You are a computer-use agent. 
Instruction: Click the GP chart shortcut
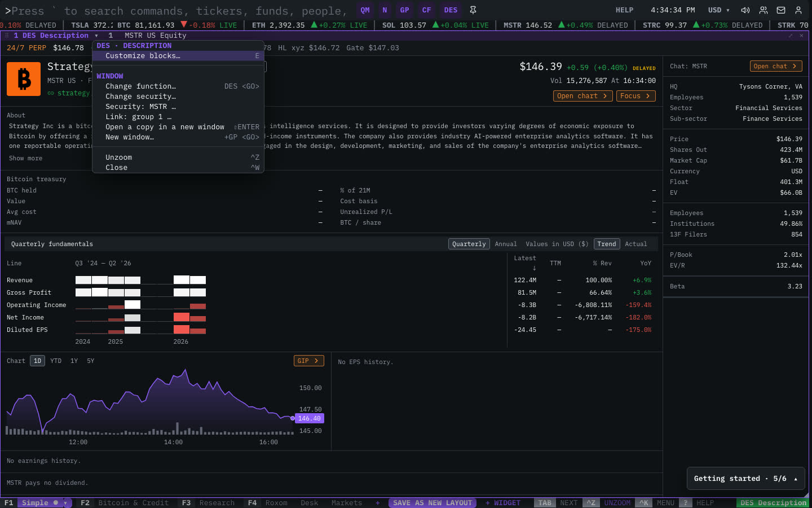point(404,10)
